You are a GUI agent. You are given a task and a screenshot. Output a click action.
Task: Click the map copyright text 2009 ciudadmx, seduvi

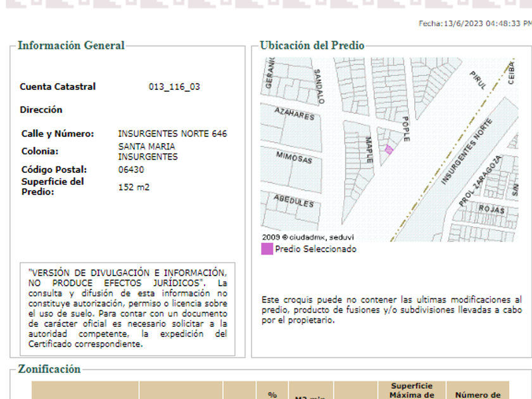click(308, 237)
